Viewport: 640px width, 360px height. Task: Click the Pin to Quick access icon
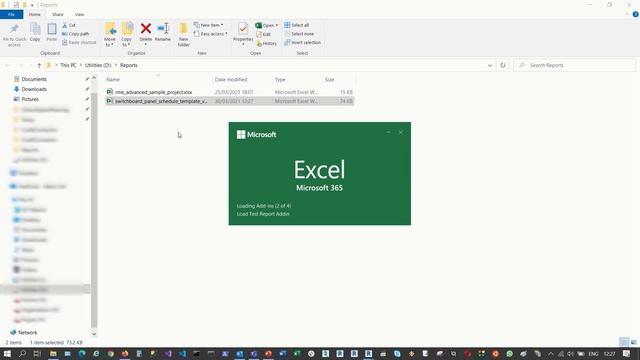14,29
